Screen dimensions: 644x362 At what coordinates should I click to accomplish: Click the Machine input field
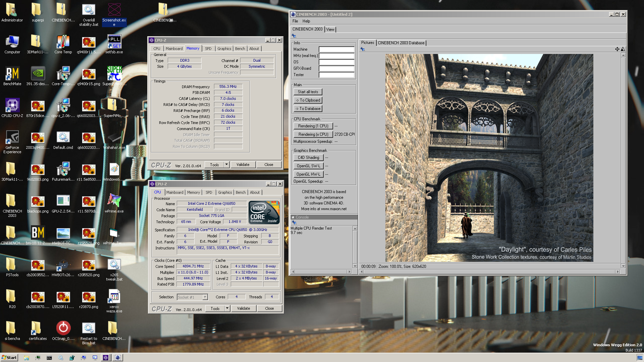336,49
